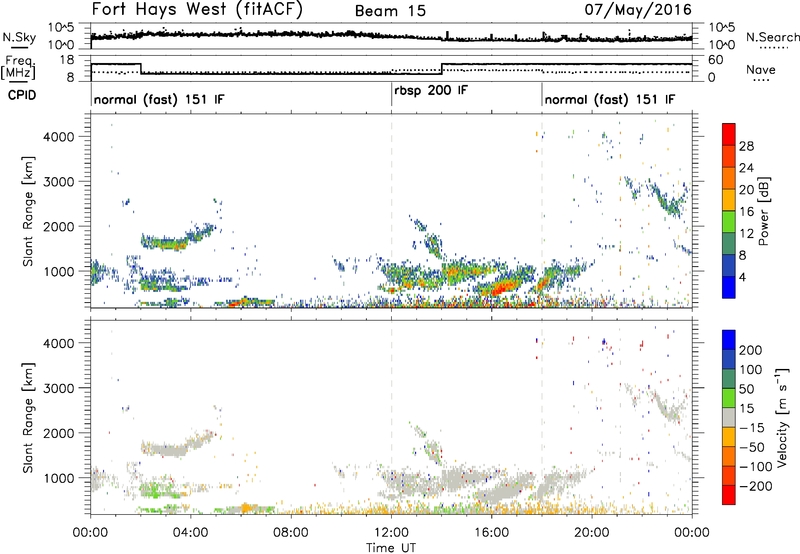800x554 pixels.
Task: Click the "3000" tick in the velocity panel
Action: (x=59, y=388)
